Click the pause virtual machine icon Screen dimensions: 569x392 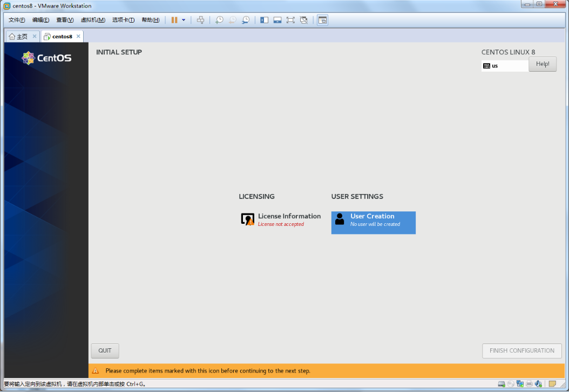[174, 20]
